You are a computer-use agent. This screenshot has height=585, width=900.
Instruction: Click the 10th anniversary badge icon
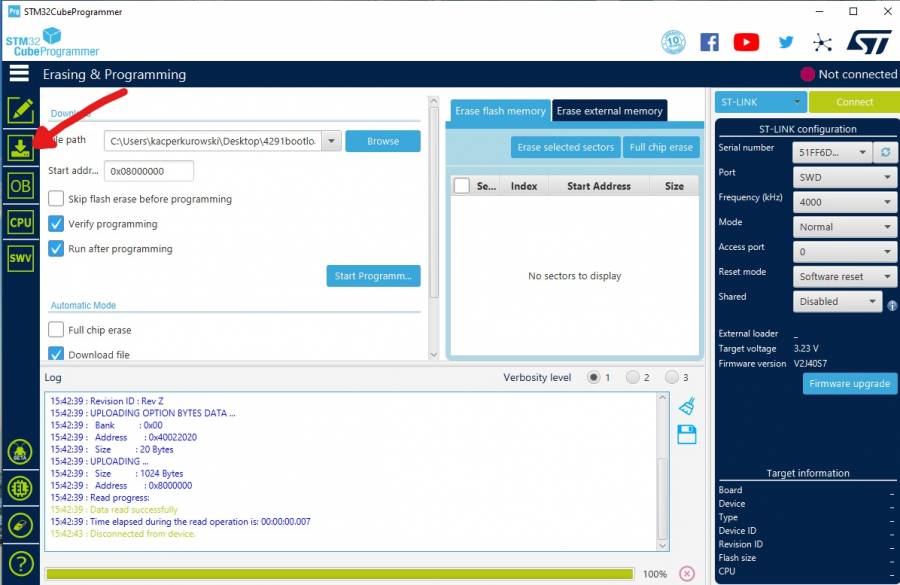pos(673,42)
